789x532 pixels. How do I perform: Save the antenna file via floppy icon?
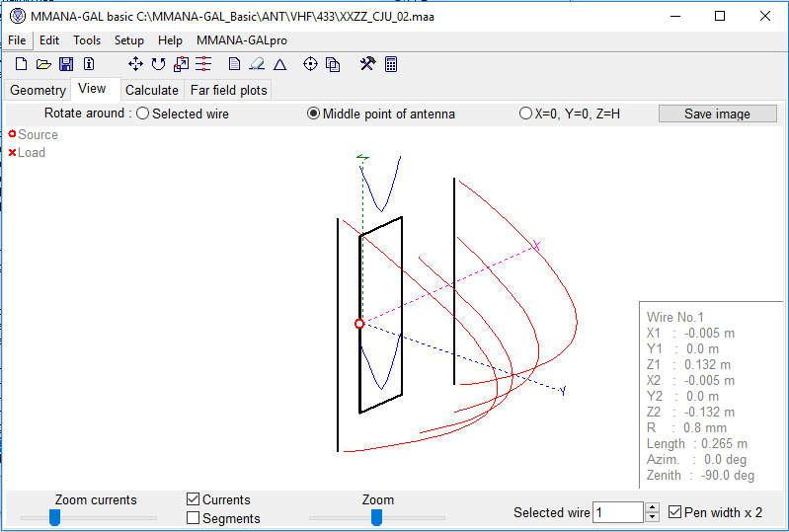(66, 64)
